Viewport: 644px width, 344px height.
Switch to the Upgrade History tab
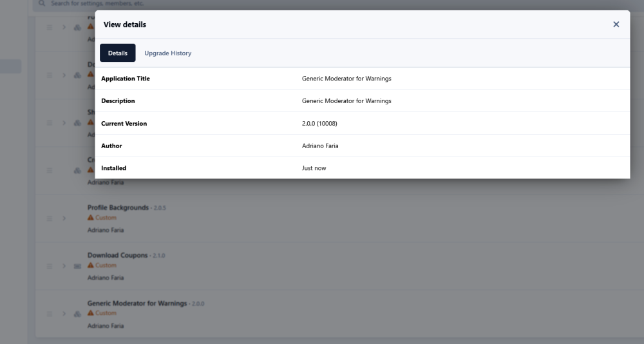167,53
